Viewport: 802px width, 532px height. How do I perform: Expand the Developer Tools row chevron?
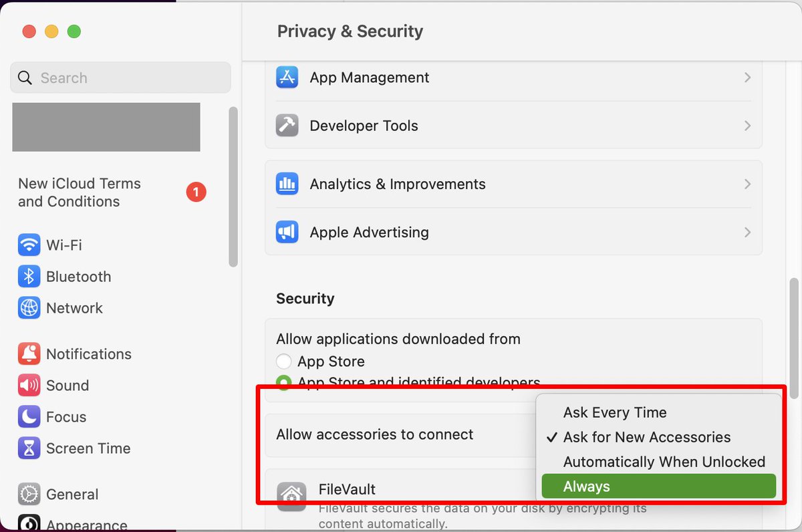click(x=747, y=126)
